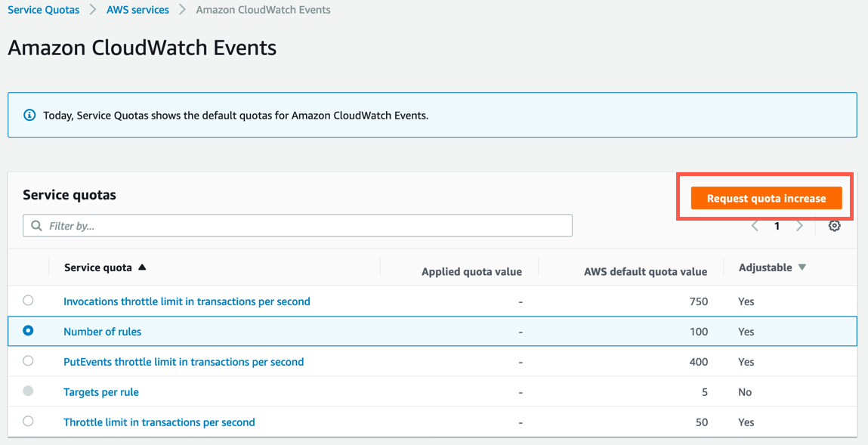Viewport: 868px width, 445px height.
Task: Click Amazon CloudWatch Events breadcrumb text
Action: (264, 10)
